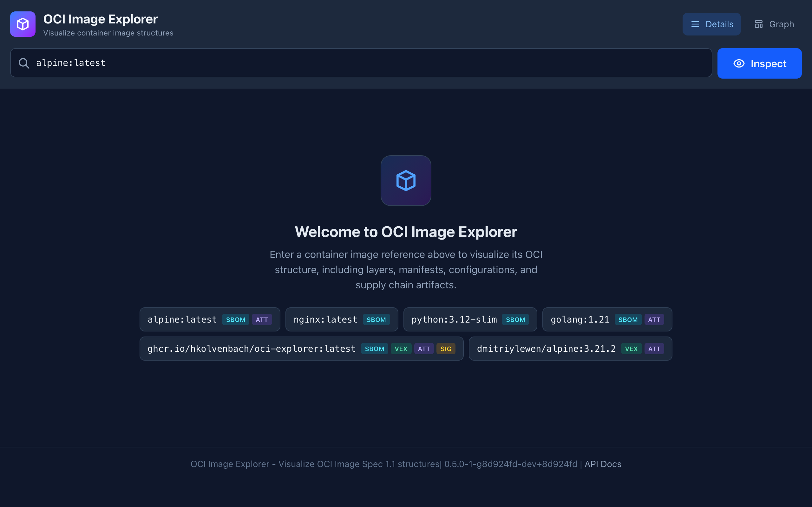Click the VEX badge on dmitriylewen/alpine:3.21.2
Image resolution: width=812 pixels, height=507 pixels.
tap(632, 349)
